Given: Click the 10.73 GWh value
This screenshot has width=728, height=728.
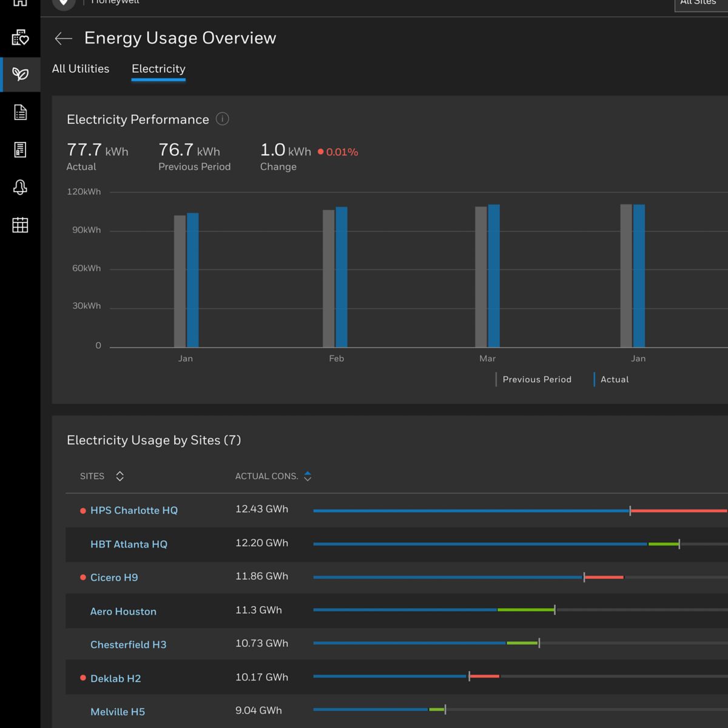Looking at the screenshot, I should click(261, 644).
